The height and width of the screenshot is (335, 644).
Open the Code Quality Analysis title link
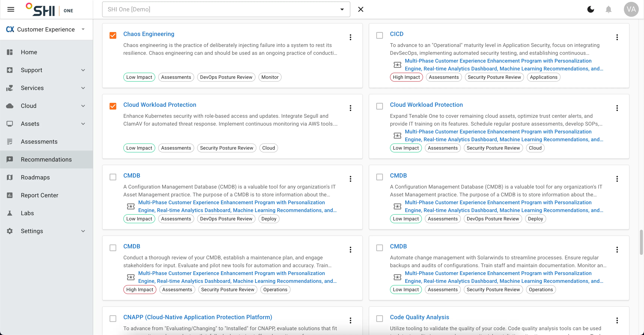(419, 317)
